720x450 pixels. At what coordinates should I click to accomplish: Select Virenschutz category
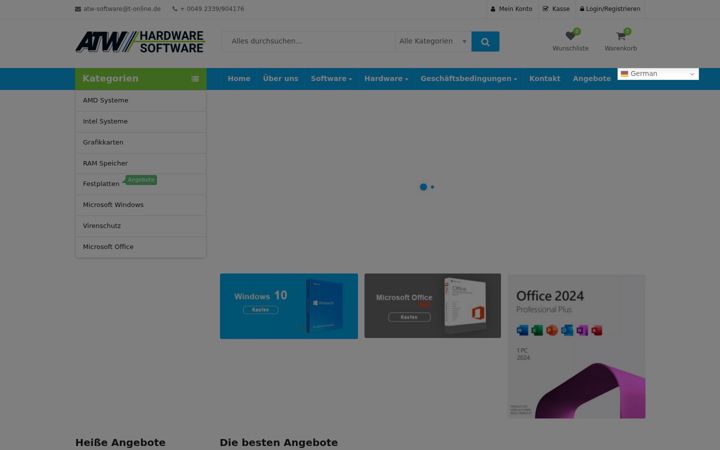(141, 226)
